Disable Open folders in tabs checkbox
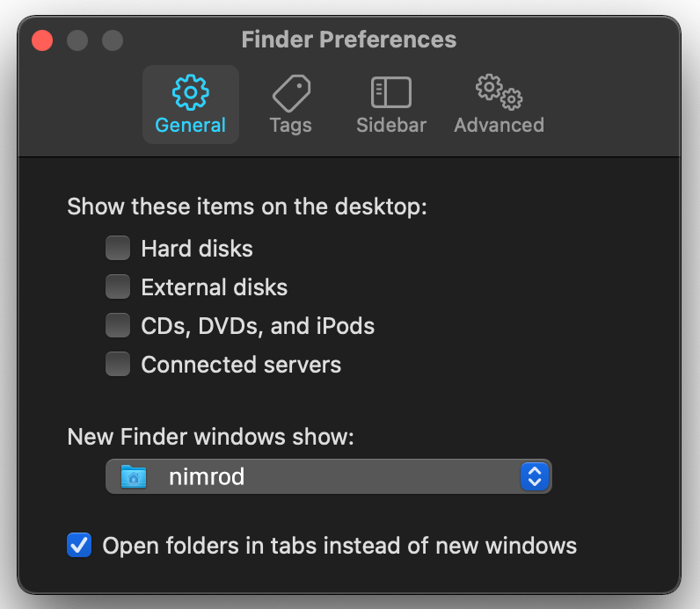The image size is (700, 609). [79, 546]
